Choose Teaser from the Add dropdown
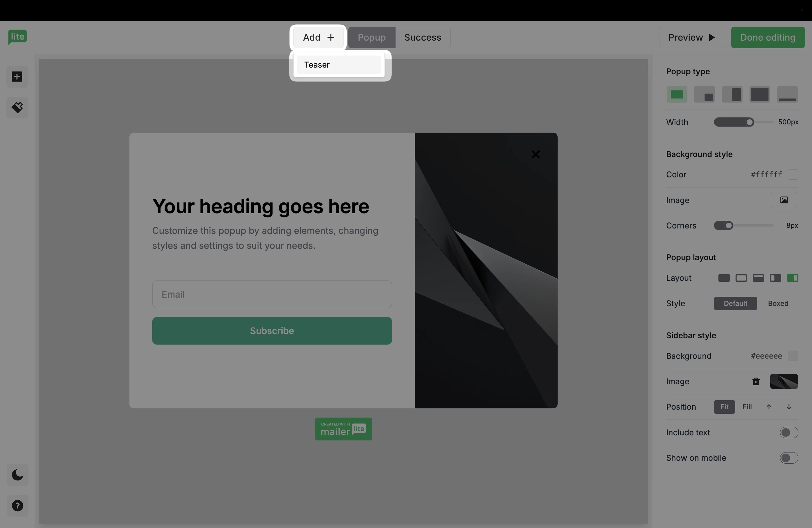 [339, 65]
